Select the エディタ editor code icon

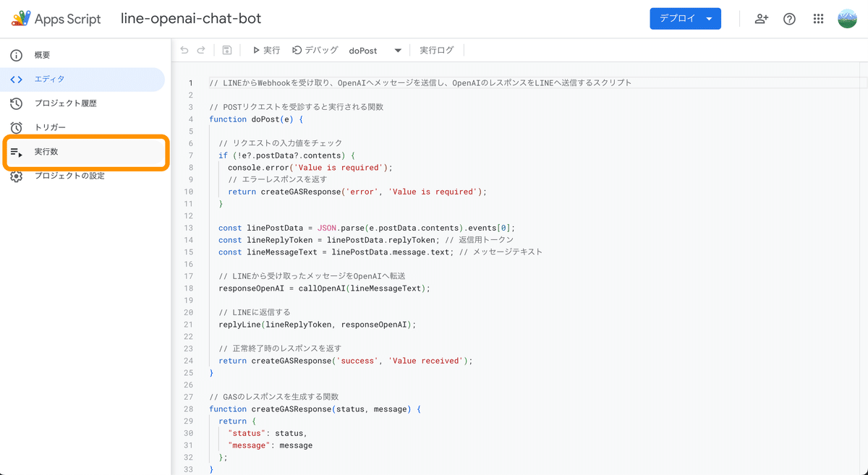coord(16,79)
